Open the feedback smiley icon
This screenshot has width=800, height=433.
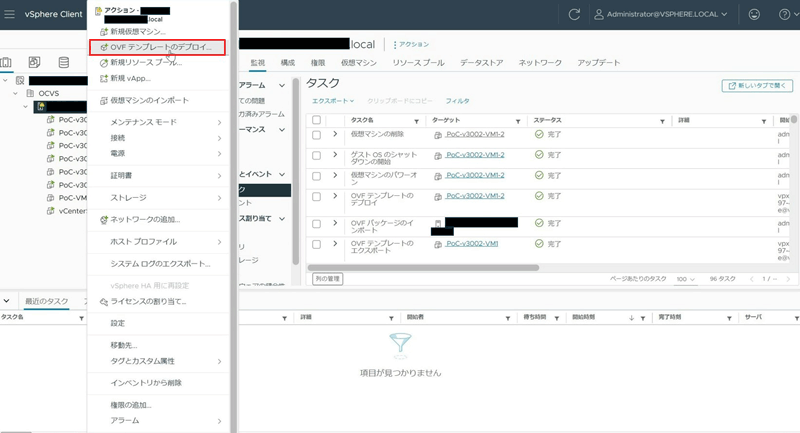[754, 14]
